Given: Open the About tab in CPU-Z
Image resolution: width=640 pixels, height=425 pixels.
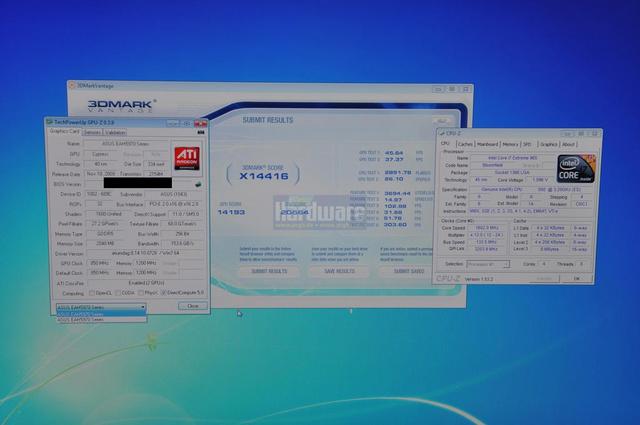Looking at the screenshot, I should (569, 144).
